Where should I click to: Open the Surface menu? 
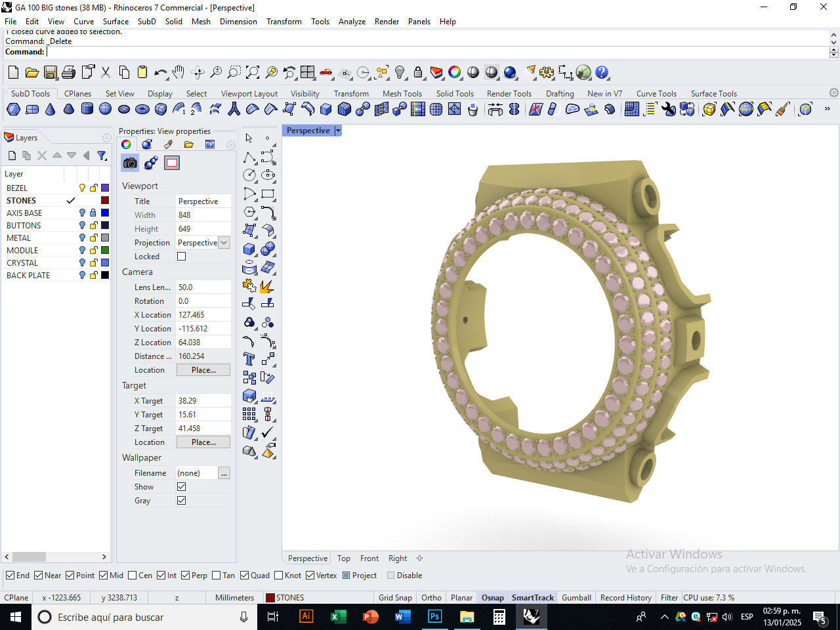[115, 22]
